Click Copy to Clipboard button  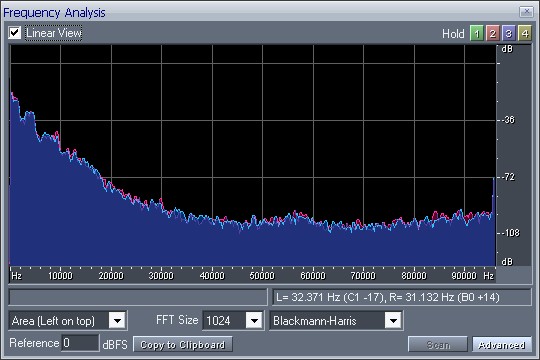[183, 344]
